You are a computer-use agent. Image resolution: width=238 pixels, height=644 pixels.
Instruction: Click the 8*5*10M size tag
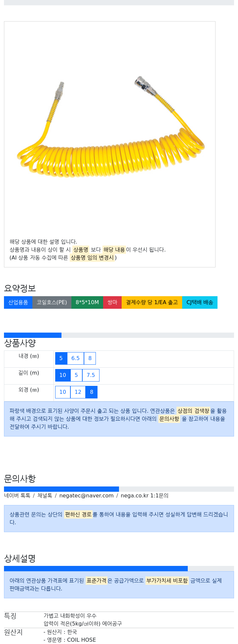pos(87,302)
